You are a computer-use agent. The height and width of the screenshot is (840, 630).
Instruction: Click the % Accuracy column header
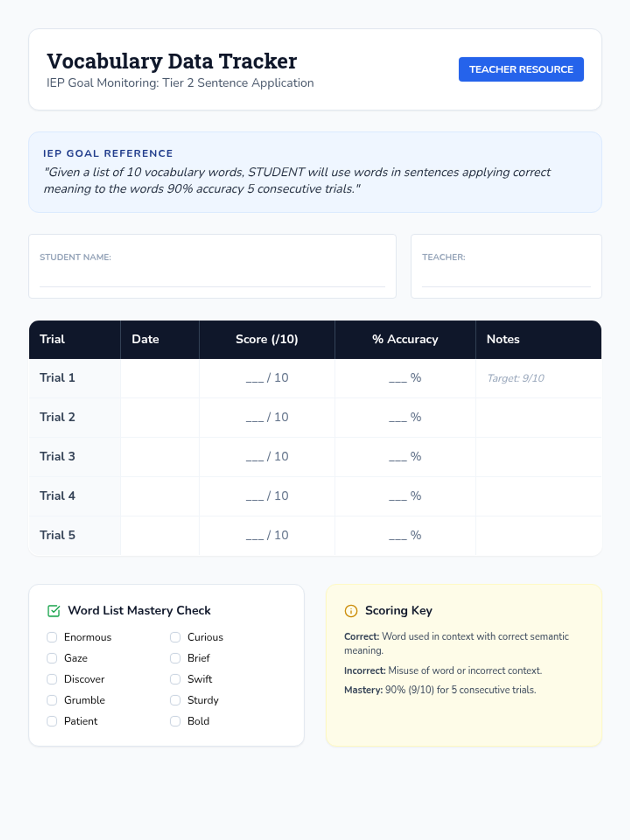405,339
